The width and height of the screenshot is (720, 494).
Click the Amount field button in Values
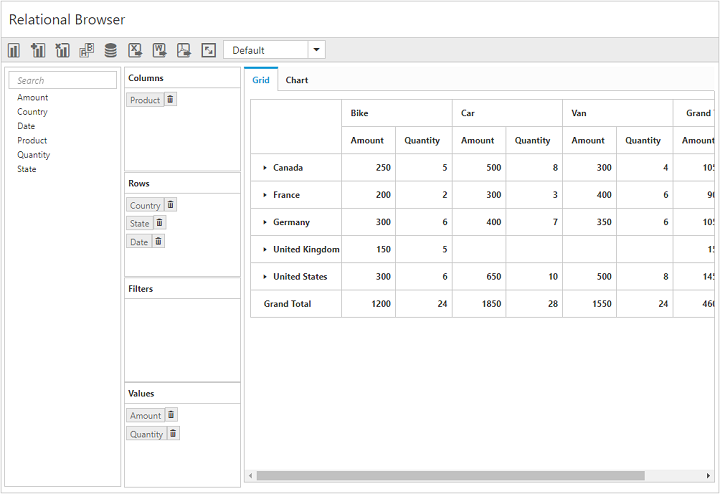click(145, 415)
